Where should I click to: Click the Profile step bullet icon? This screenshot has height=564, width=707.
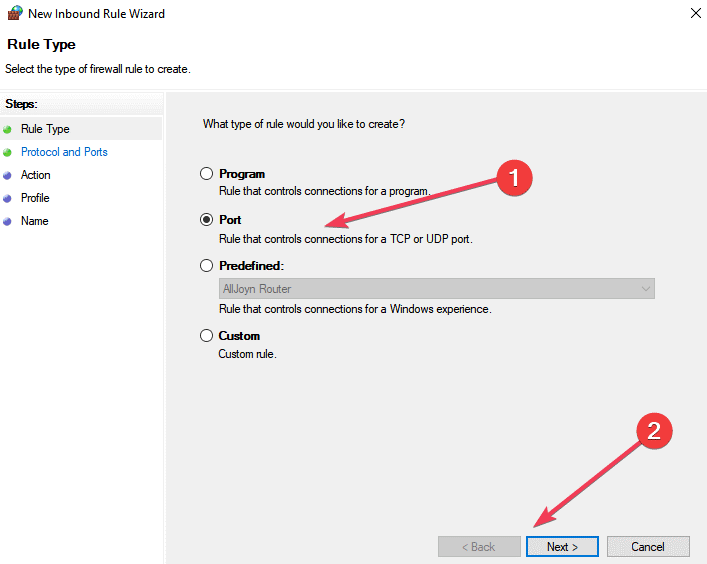click(8, 198)
